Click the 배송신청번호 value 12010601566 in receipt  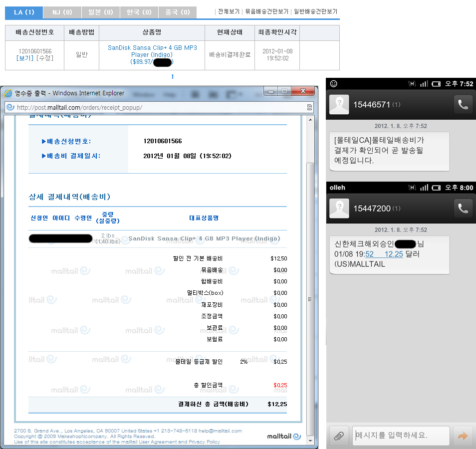click(x=163, y=141)
